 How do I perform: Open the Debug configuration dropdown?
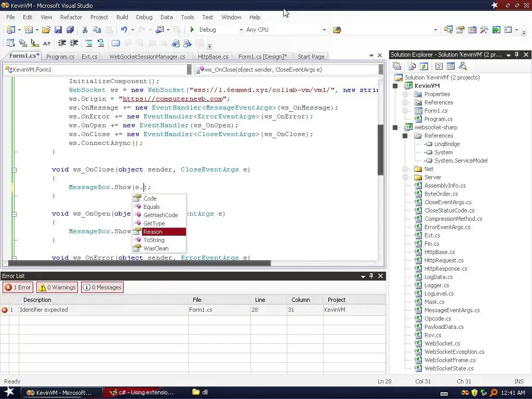241,30
